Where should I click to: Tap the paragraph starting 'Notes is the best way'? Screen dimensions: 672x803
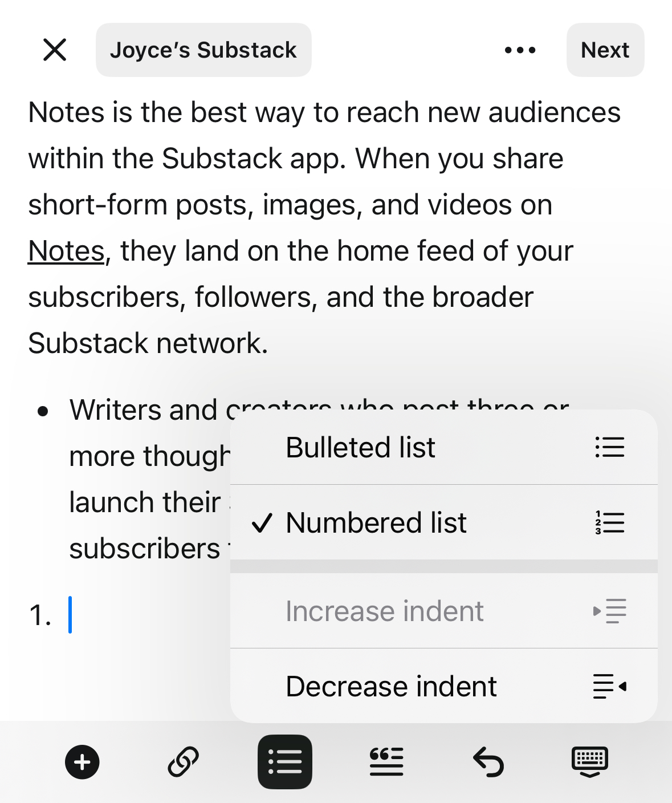[324, 228]
